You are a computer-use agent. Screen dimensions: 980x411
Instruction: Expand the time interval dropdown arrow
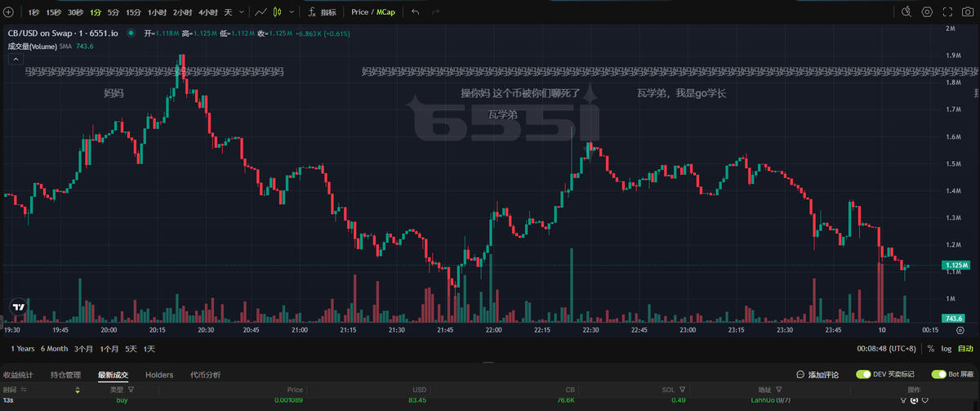point(241,12)
